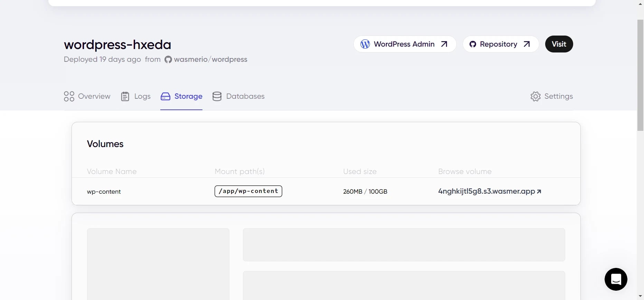This screenshot has height=300, width=644.
Task: Click the Browse volume column header
Action: tap(465, 172)
